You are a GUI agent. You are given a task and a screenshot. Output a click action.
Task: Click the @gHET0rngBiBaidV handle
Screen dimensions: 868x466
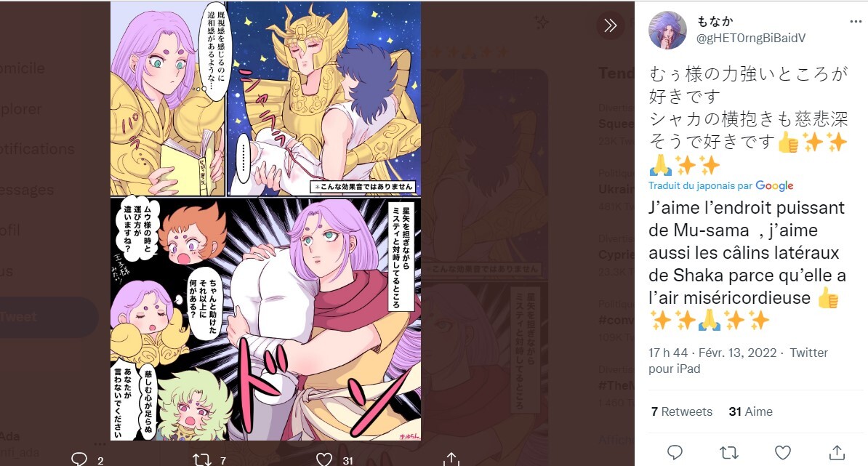[x=751, y=38]
